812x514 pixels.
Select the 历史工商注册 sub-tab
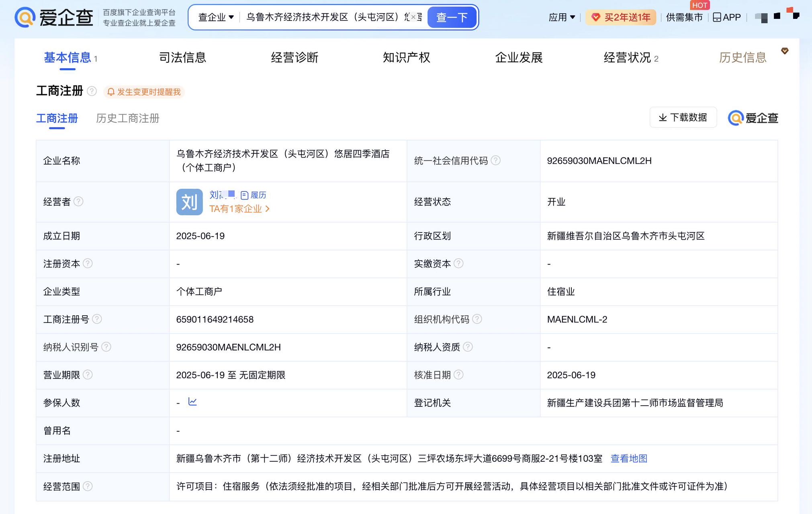click(128, 118)
